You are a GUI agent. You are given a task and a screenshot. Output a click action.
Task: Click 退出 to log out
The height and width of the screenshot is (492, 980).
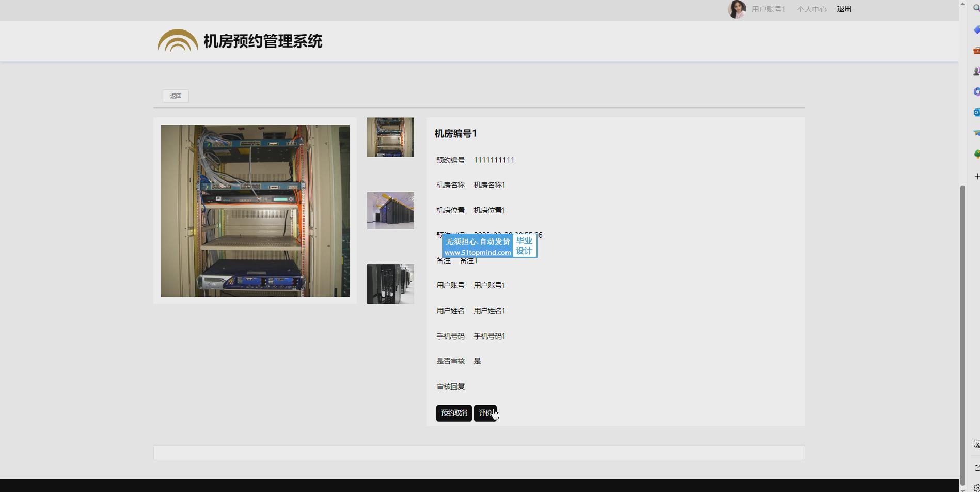(x=844, y=9)
